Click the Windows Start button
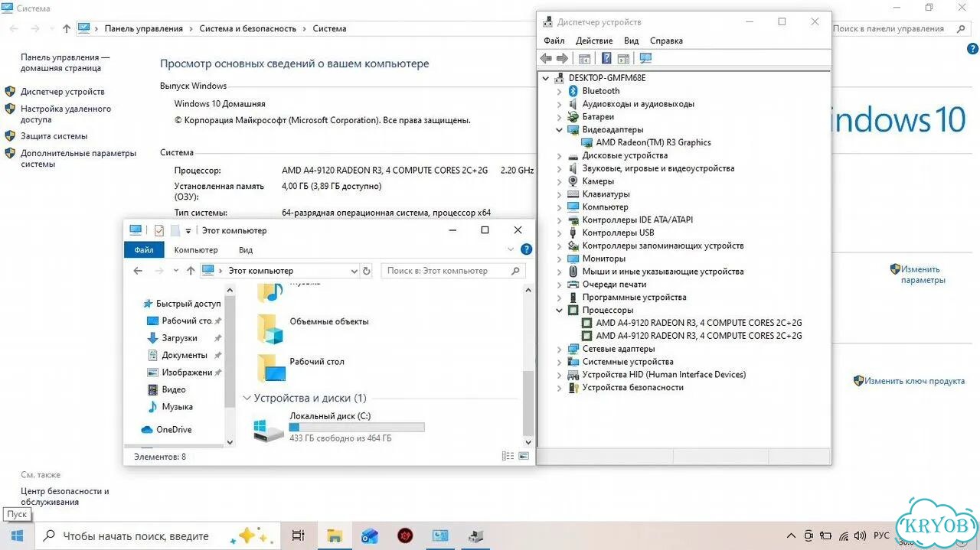 [16, 535]
